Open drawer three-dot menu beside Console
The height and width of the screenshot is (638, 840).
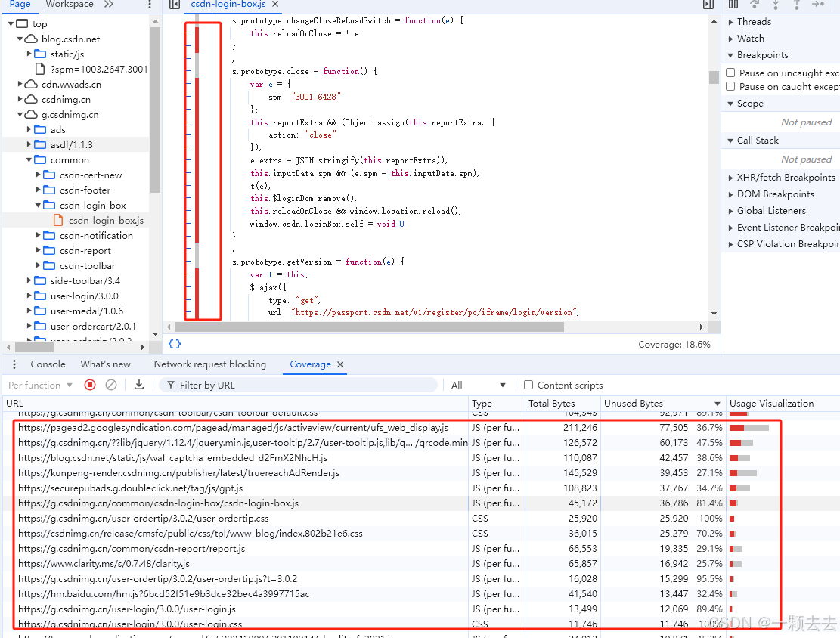pos(14,364)
